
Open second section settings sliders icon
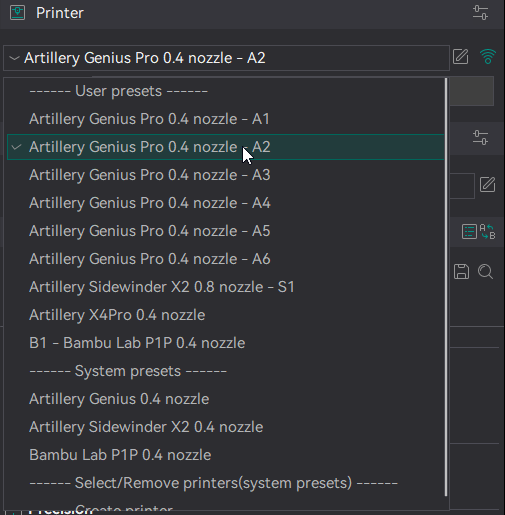pyautogui.click(x=480, y=138)
